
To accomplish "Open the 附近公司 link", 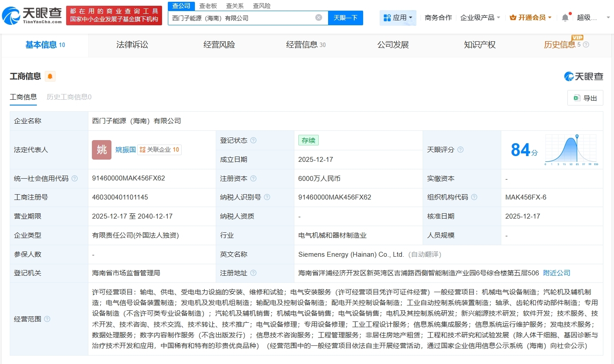I will (556, 273).
